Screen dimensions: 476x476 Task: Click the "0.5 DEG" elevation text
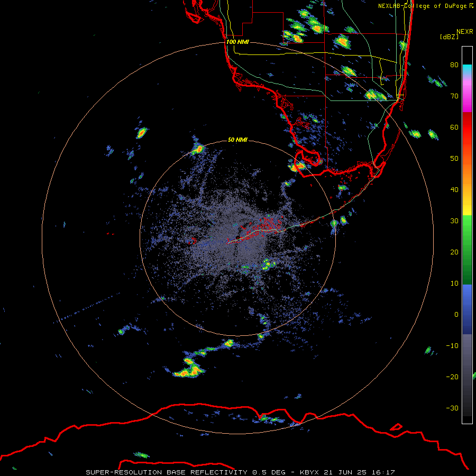269,472
